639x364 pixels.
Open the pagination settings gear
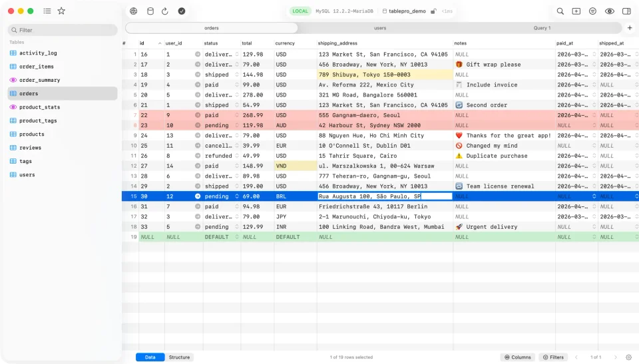pyautogui.click(x=629, y=357)
